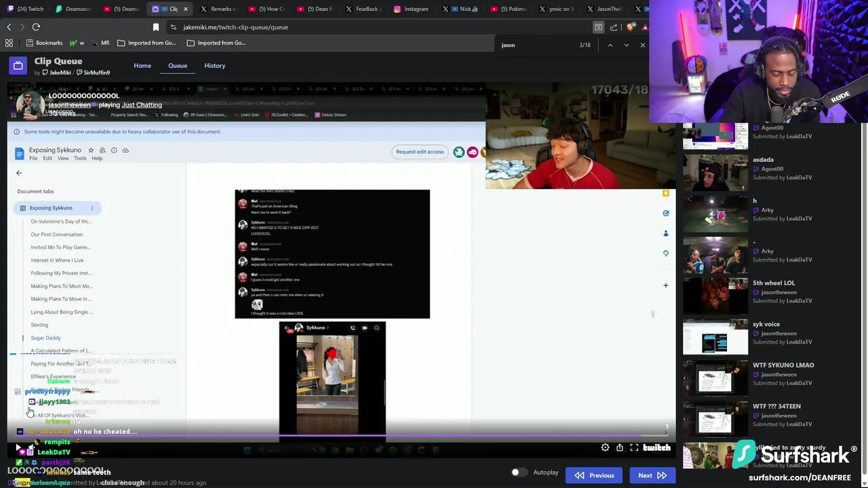Screen dimensions: 868x488
Task: Go to the Next clip
Action: coord(652,475)
